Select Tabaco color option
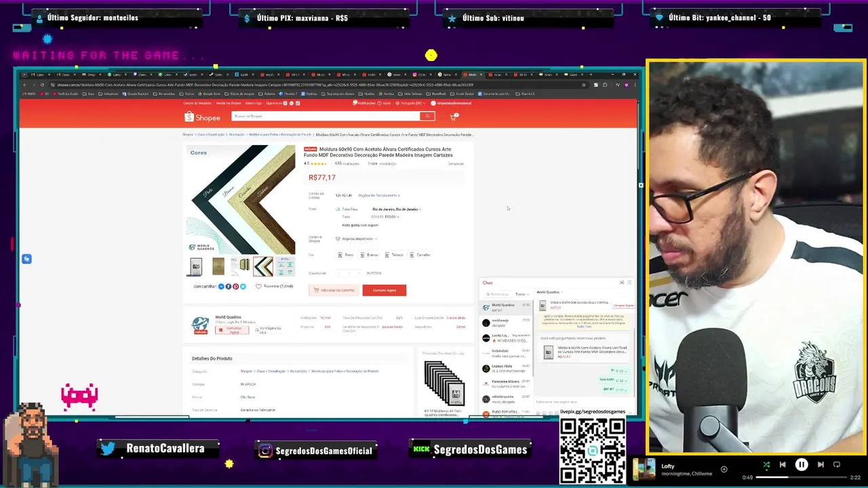This screenshot has width=868, height=488. tap(394, 255)
